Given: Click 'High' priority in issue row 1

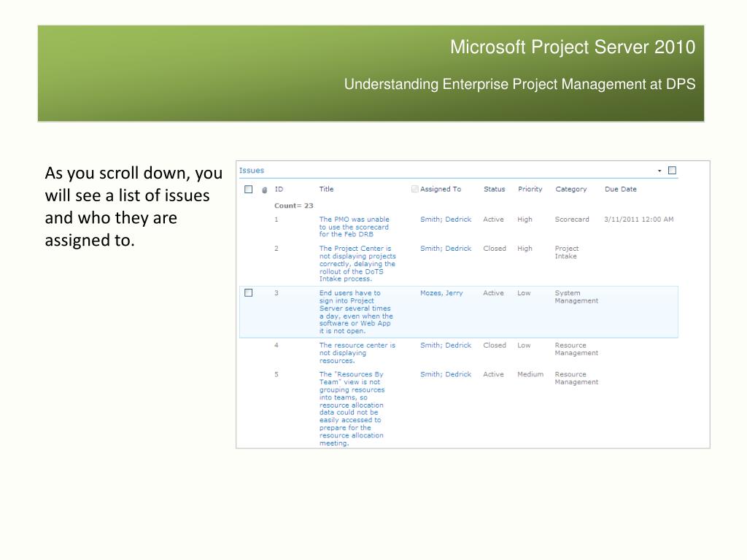Looking at the screenshot, I should (525, 219).
